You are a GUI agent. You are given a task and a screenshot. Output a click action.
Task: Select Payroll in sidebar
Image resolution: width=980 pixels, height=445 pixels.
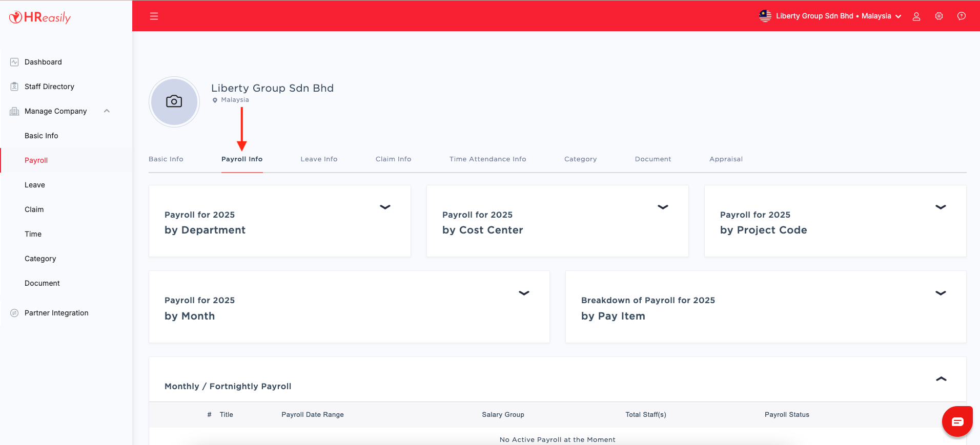click(x=36, y=160)
